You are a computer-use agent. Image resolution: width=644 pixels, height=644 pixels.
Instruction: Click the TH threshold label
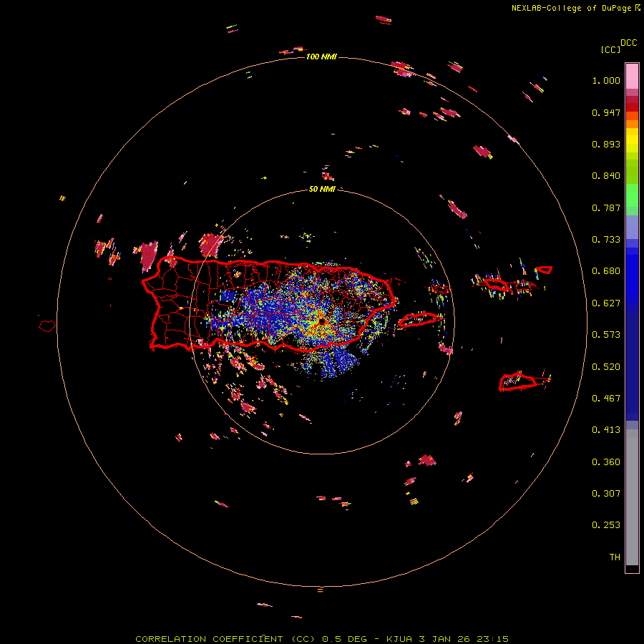pyautogui.click(x=615, y=557)
